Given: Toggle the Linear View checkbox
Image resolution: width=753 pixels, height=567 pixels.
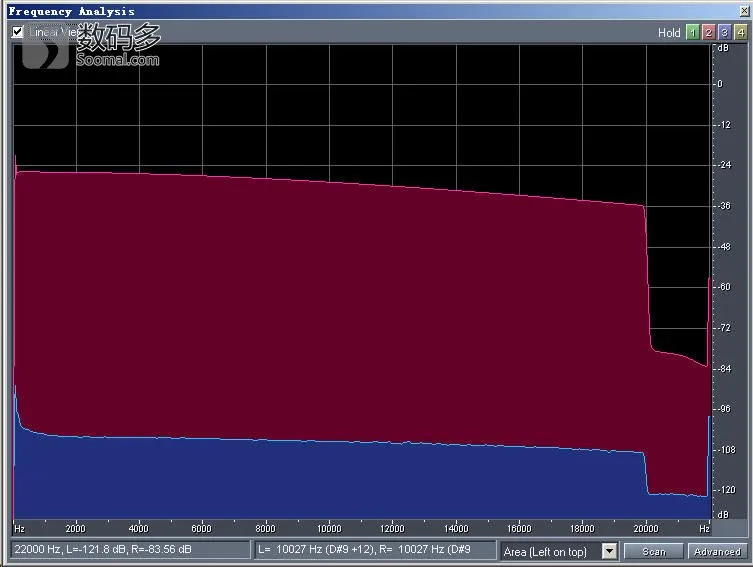Looking at the screenshot, I should (x=17, y=32).
